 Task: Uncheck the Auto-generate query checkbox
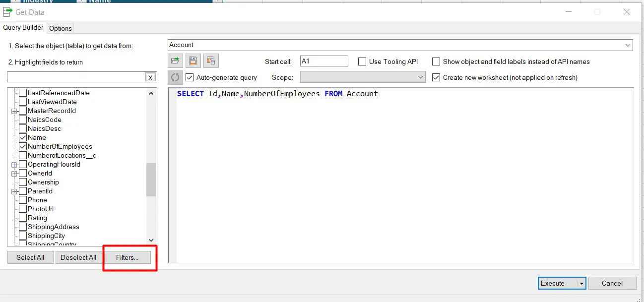(189, 77)
